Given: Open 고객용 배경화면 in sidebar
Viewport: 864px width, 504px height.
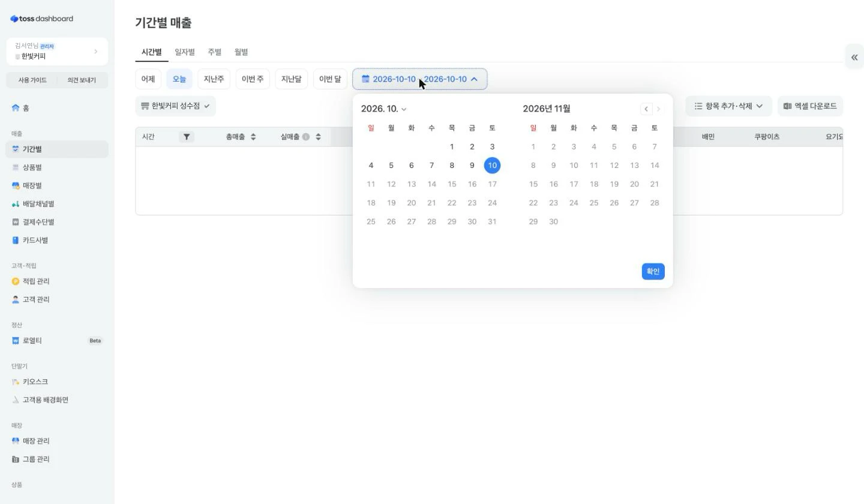Looking at the screenshot, I should coord(57,400).
